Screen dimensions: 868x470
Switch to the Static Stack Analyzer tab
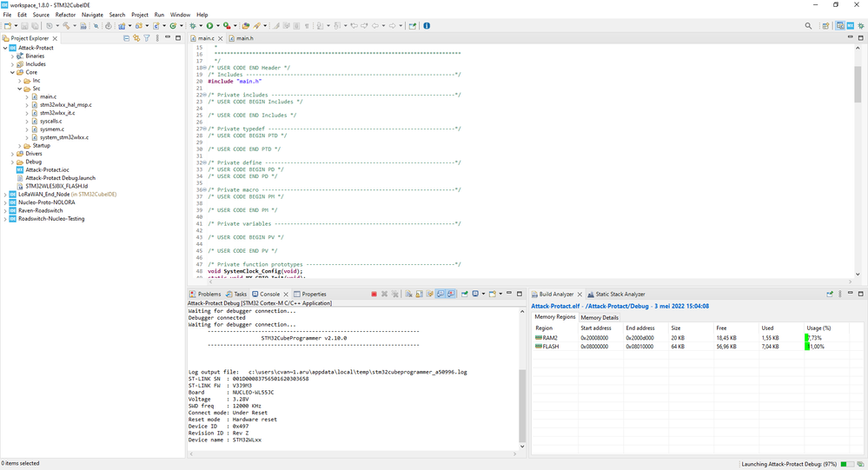619,295
